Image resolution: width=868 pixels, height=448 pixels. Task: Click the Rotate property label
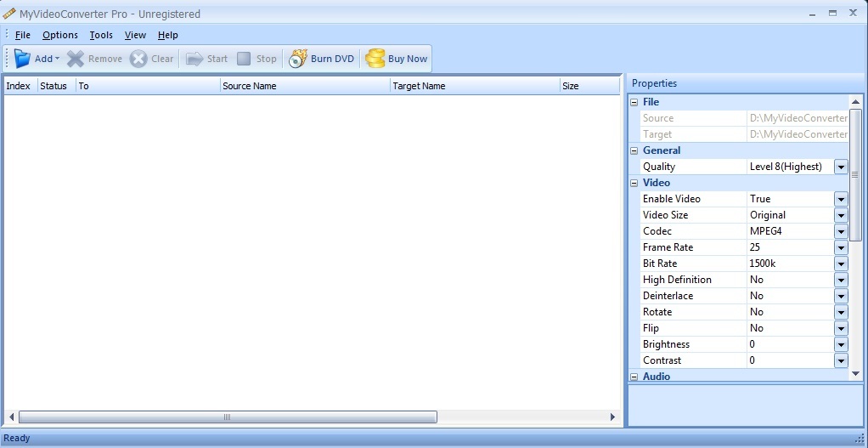pyautogui.click(x=657, y=312)
